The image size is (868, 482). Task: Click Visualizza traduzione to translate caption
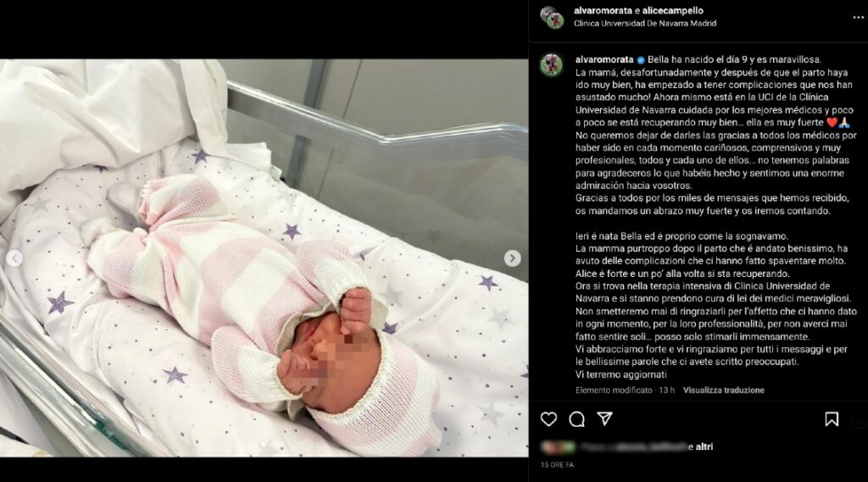point(724,391)
